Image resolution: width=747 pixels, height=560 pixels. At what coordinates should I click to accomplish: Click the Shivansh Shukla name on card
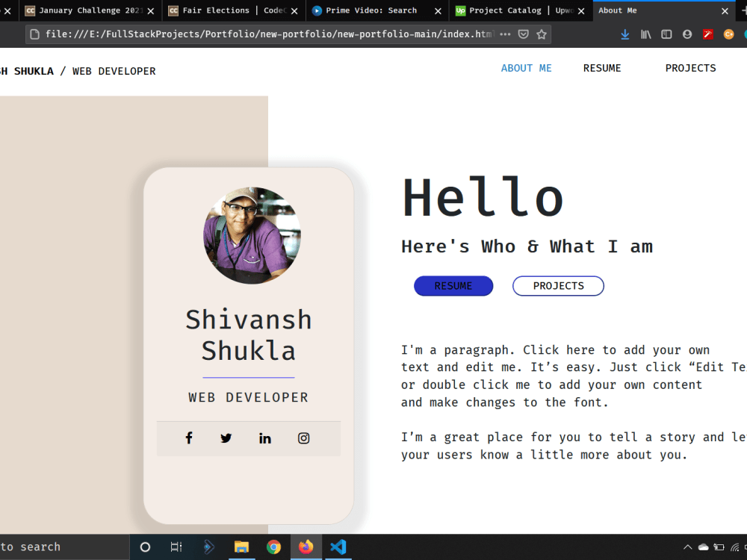[x=249, y=335]
